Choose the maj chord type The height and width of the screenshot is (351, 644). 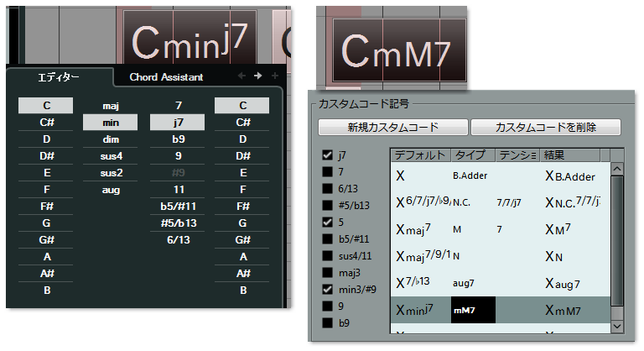point(111,106)
